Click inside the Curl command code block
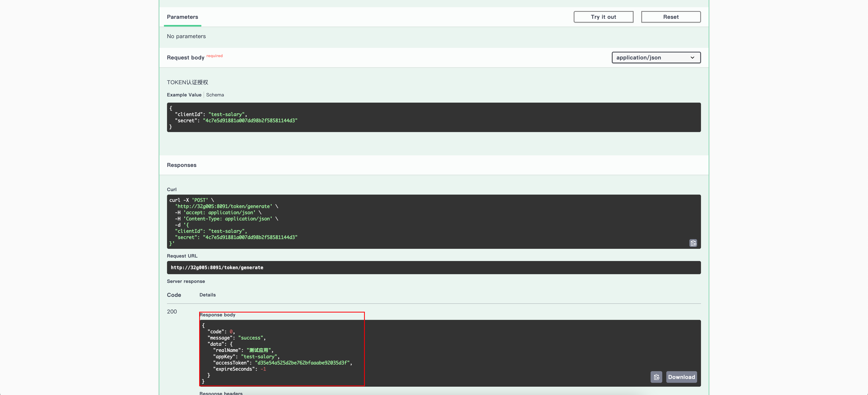Viewport: 868px width, 395px height. [x=433, y=221]
